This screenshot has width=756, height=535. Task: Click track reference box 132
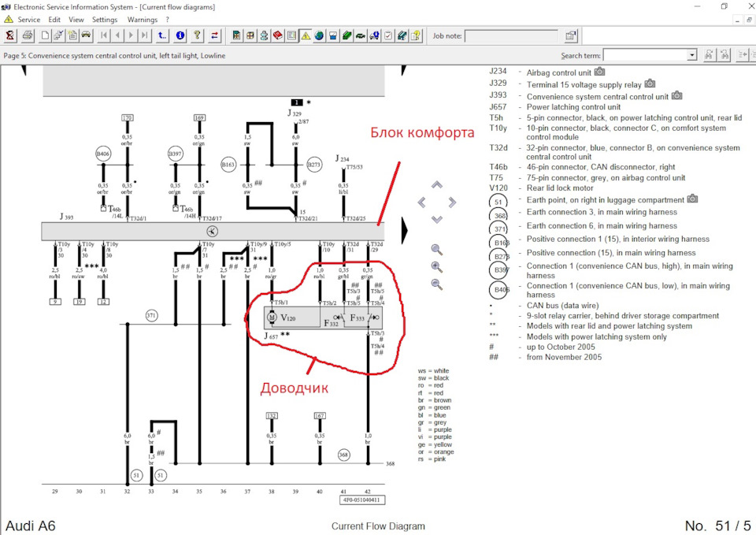(x=272, y=415)
